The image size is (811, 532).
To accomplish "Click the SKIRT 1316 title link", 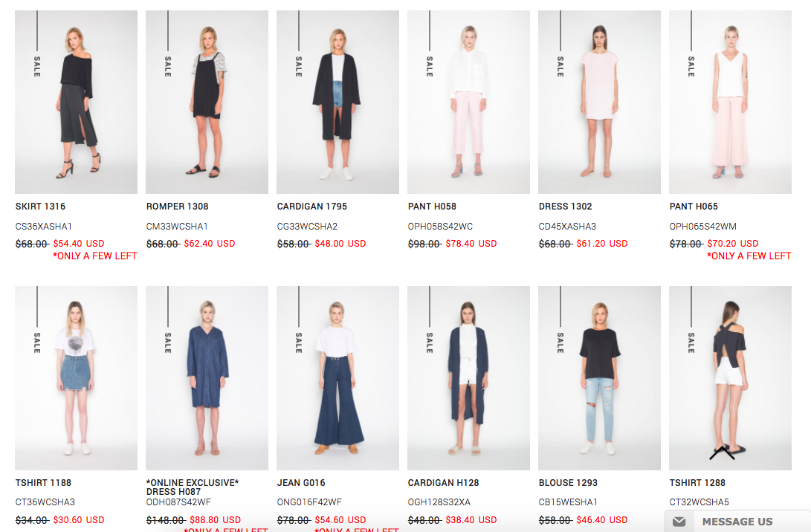I will [40, 207].
